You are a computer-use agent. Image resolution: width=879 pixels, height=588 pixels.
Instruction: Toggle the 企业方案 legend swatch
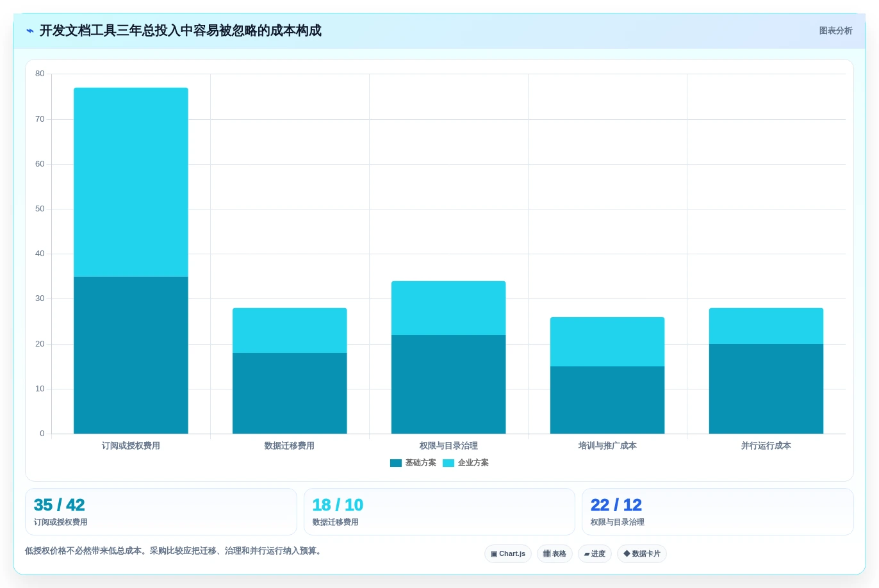(448, 463)
